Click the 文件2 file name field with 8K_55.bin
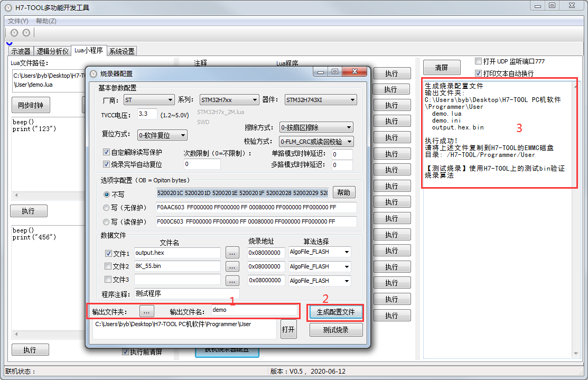The image size is (588, 380). click(x=178, y=266)
